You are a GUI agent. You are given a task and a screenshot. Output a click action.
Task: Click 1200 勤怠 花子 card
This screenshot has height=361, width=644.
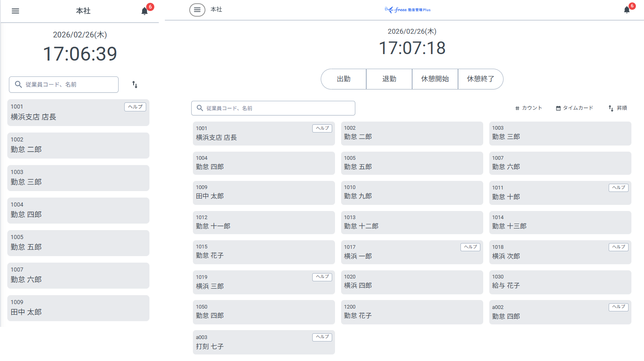(412, 312)
